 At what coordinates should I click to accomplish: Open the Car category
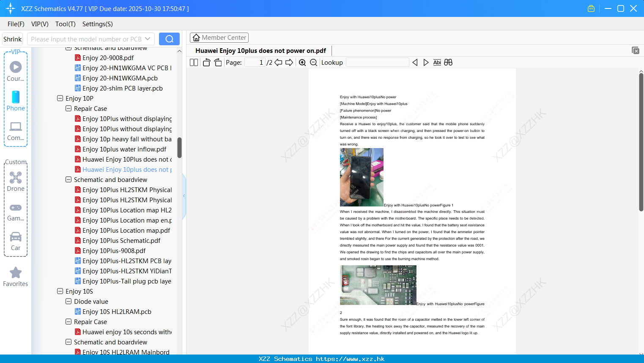click(16, 236)
